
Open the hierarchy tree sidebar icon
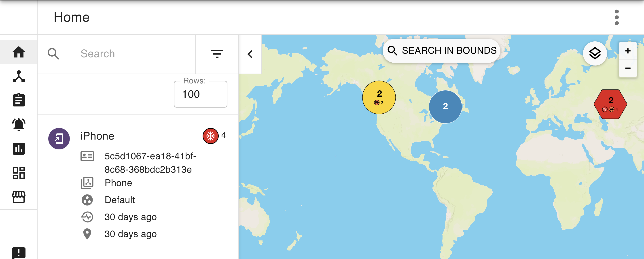point(19,76)
